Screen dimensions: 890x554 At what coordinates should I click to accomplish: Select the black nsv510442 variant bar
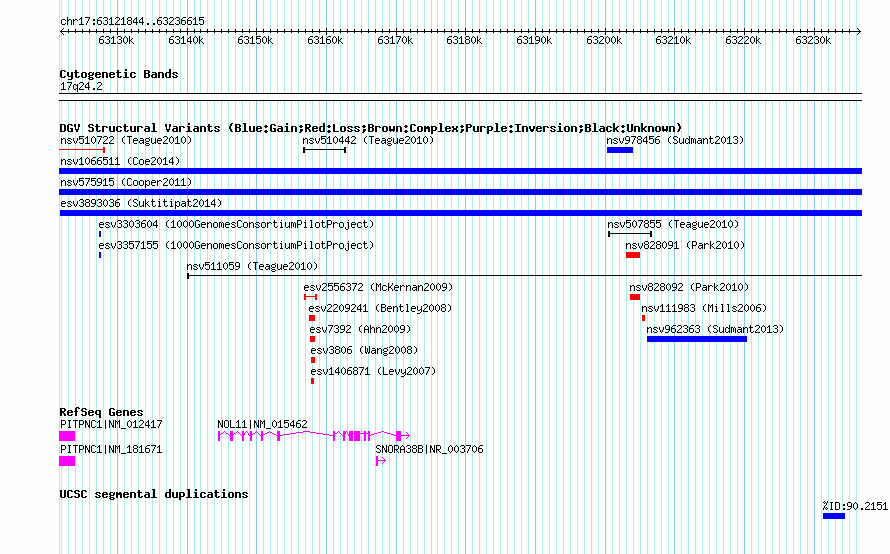coord(325,150)
